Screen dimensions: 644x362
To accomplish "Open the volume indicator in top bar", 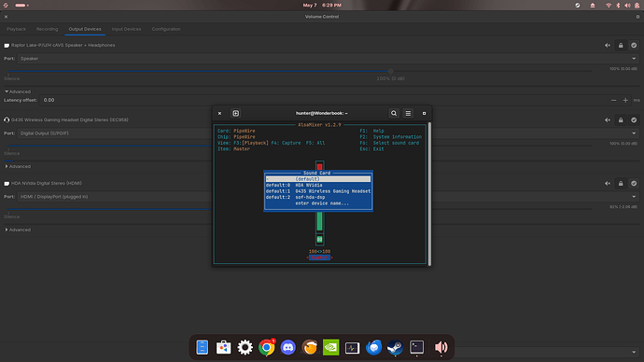I will (x=627, y=6).
